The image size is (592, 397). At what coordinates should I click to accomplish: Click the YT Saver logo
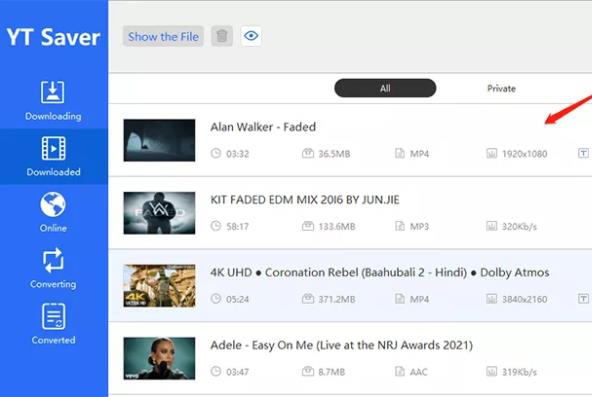[53, 37]
